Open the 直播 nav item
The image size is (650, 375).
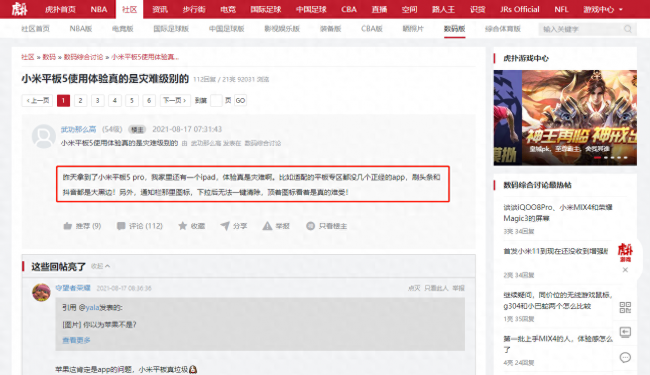pos(379,9)
